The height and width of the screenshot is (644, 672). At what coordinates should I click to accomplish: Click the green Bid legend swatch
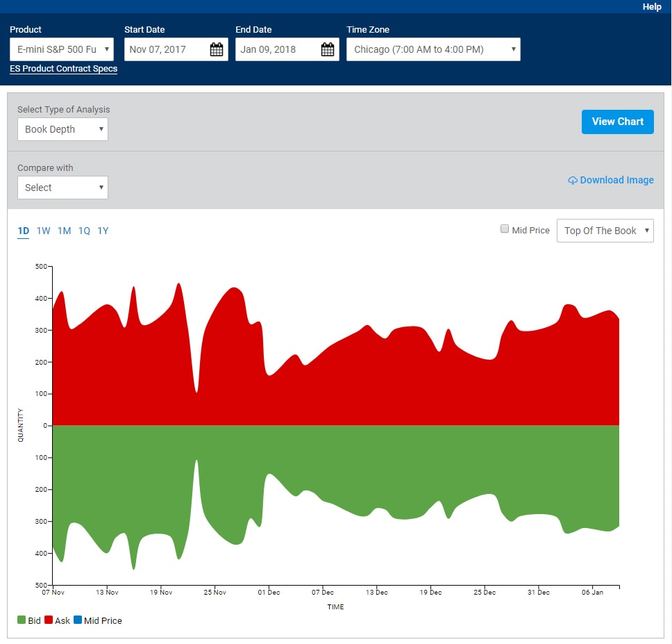22,620
